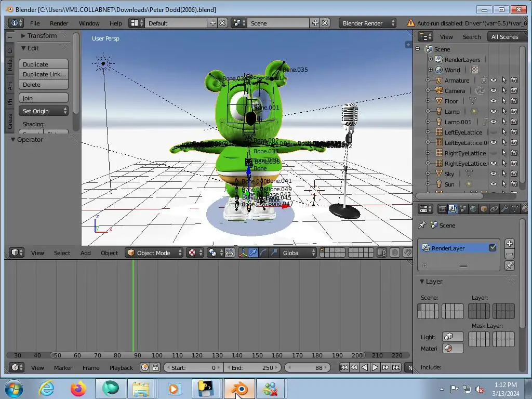532x399 pixels.
Task: Jump to the last frame
Action: (x=396, y=367)
